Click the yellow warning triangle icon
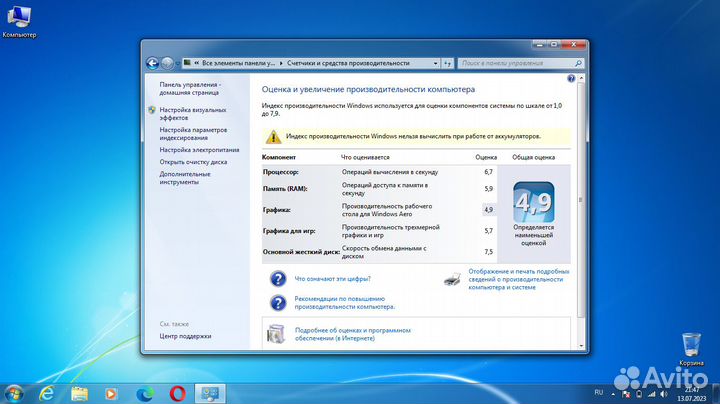 pos(273,136)
